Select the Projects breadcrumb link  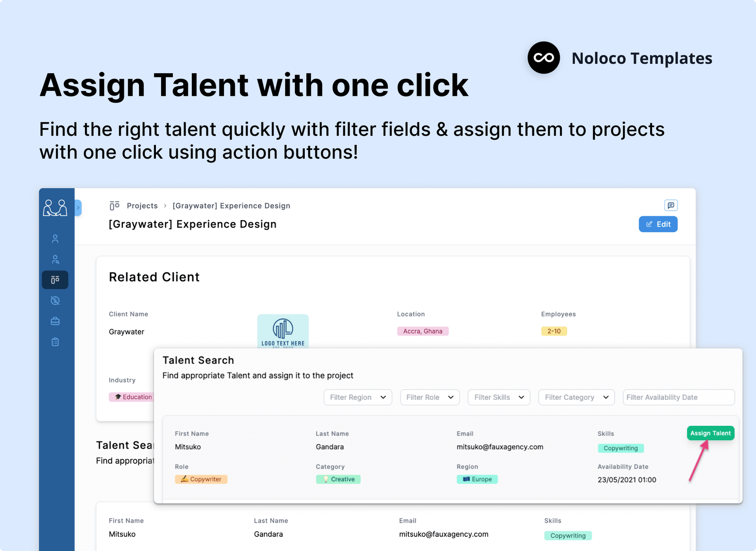(x=142, y=205)
